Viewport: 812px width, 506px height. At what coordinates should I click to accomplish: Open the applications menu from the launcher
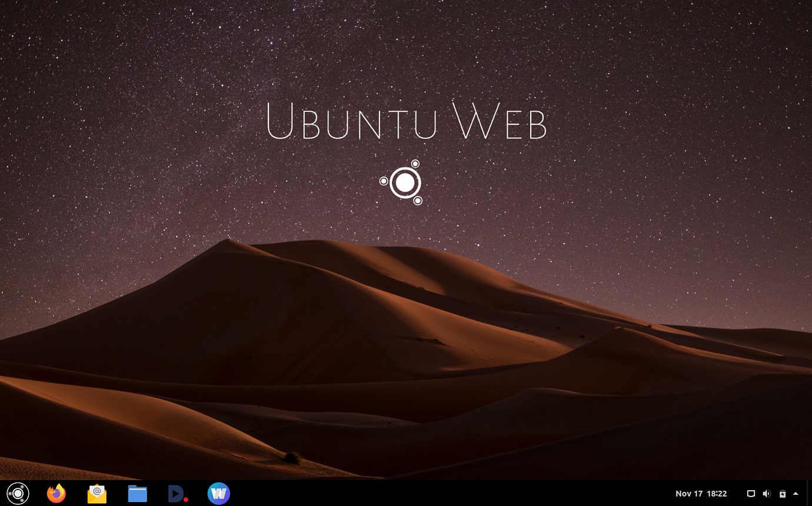point(18,494)
